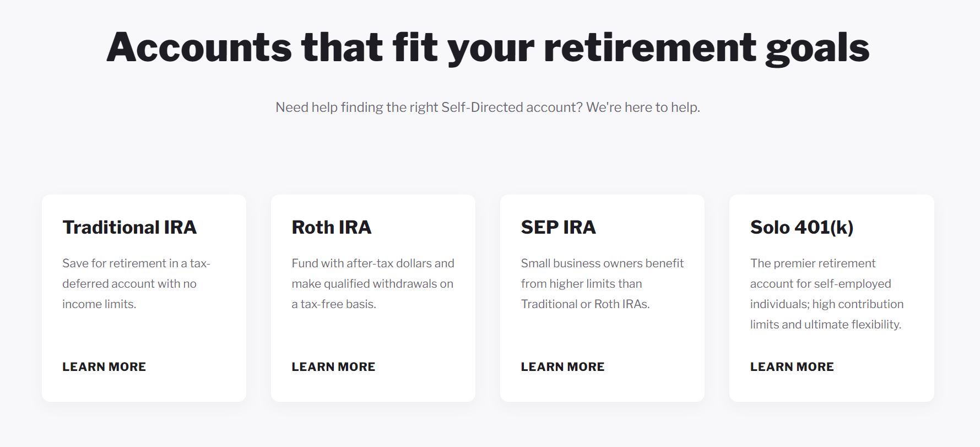Viewport: 980px width, 447px height.
Task: Click 'limits and ultimate flexibility' text in Solo card
Action: pos(826,325)
